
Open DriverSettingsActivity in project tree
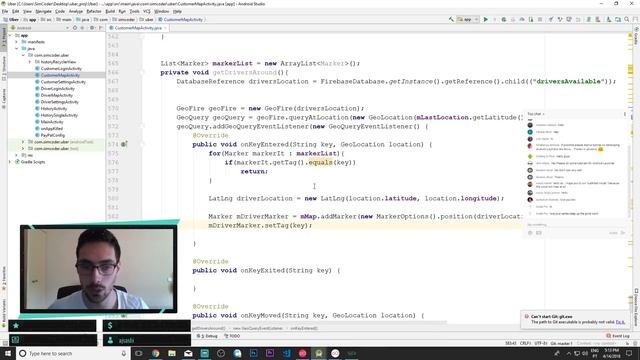(x=60, y=102)
